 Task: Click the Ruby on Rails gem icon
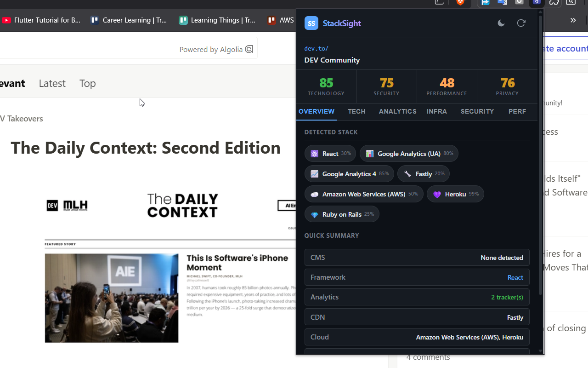[315, 214]
